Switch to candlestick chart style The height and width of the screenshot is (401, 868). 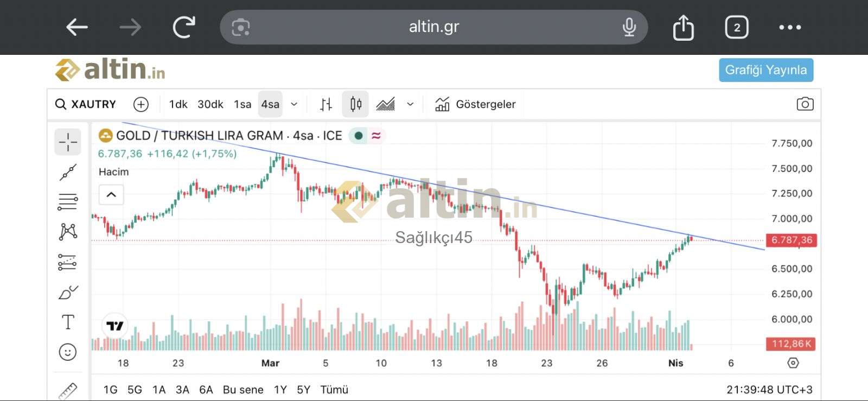pyautogui.click(x=355, y=104)
